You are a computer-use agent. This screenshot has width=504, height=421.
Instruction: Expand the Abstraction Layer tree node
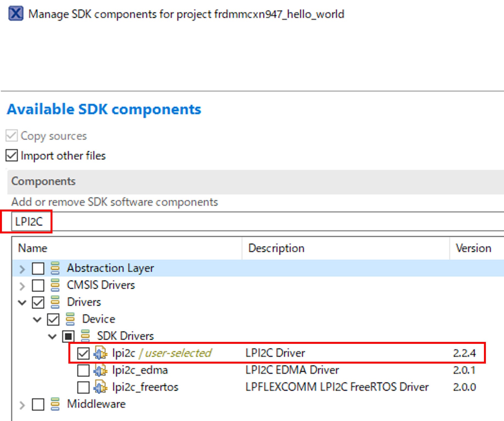pos(22,269)
